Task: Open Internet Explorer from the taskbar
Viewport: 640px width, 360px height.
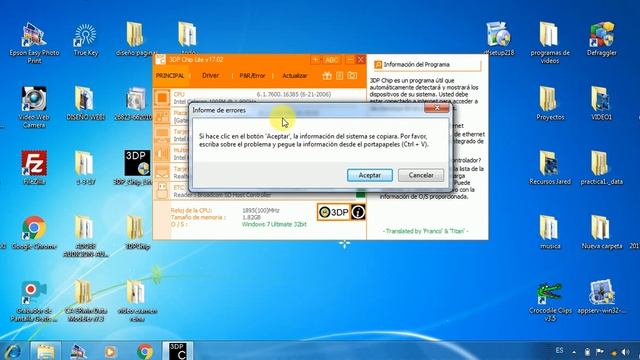Action: coord(13,351)
